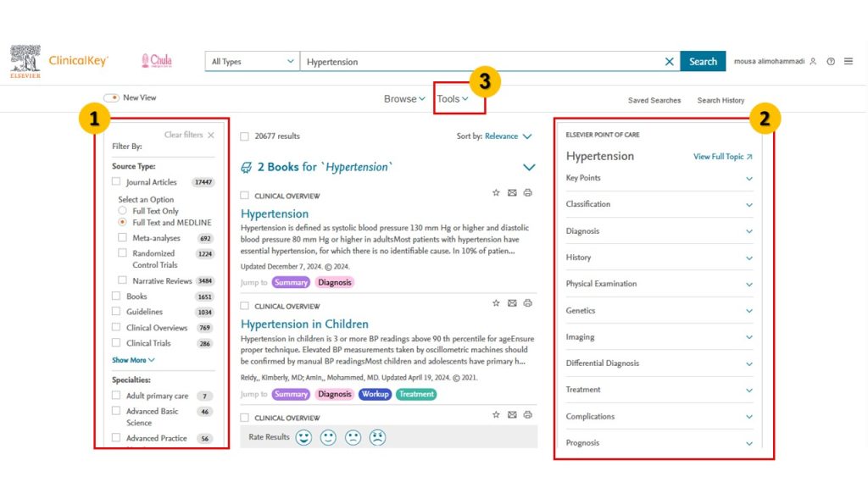The height and width of the screenshot is (488, 868).
Task: Expand the Physical Examination section
Action: (x=659, y=284)
